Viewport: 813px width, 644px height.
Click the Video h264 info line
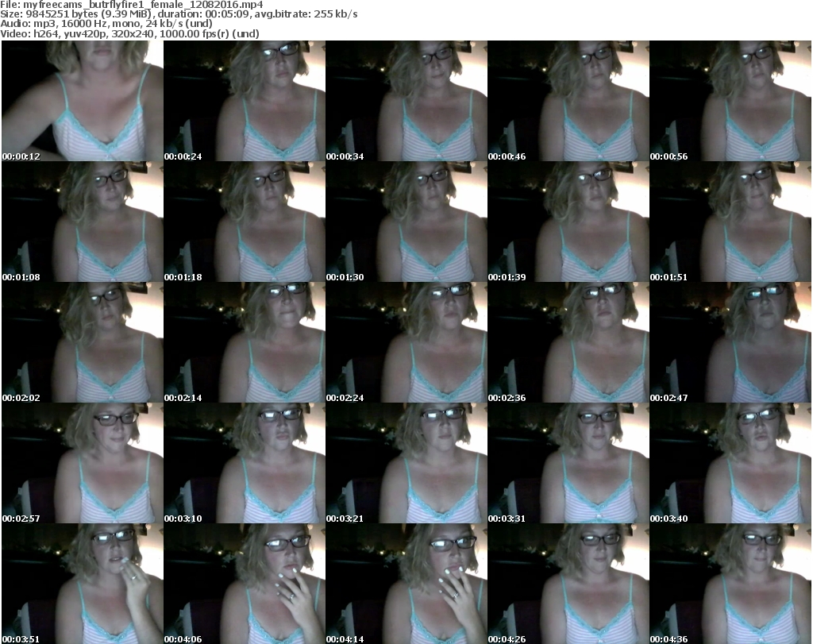[x=129, y=33]
